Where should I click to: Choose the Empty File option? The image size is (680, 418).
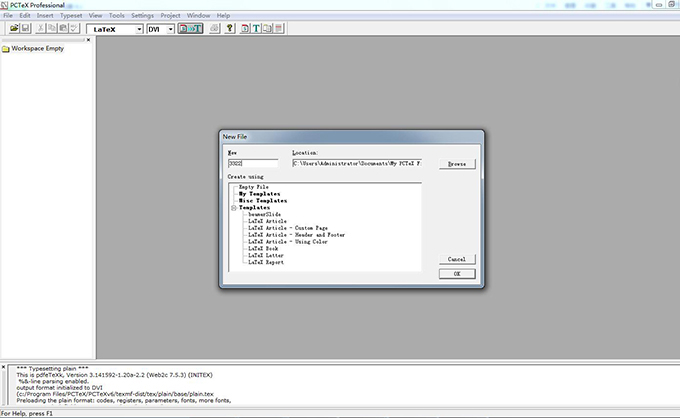click(253, 187)
